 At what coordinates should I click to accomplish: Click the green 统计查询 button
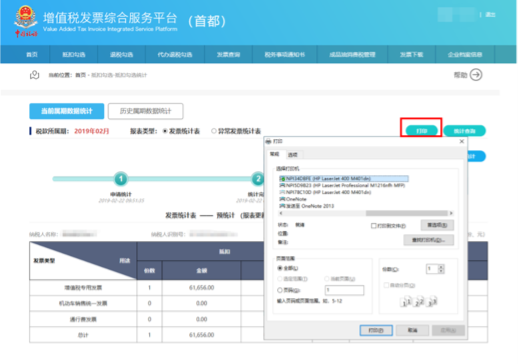[464, 131]
